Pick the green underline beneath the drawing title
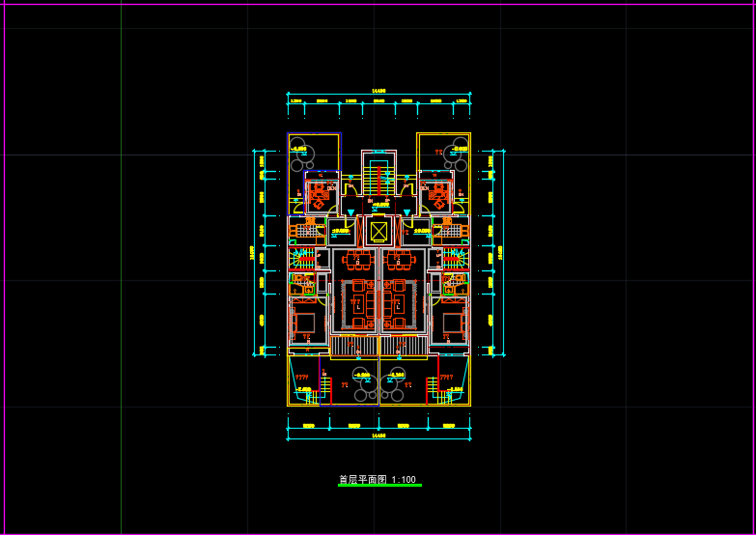Image resolution: width=756 pixels, height=535 pixels. pyautogui.click(x=379, y=486)
